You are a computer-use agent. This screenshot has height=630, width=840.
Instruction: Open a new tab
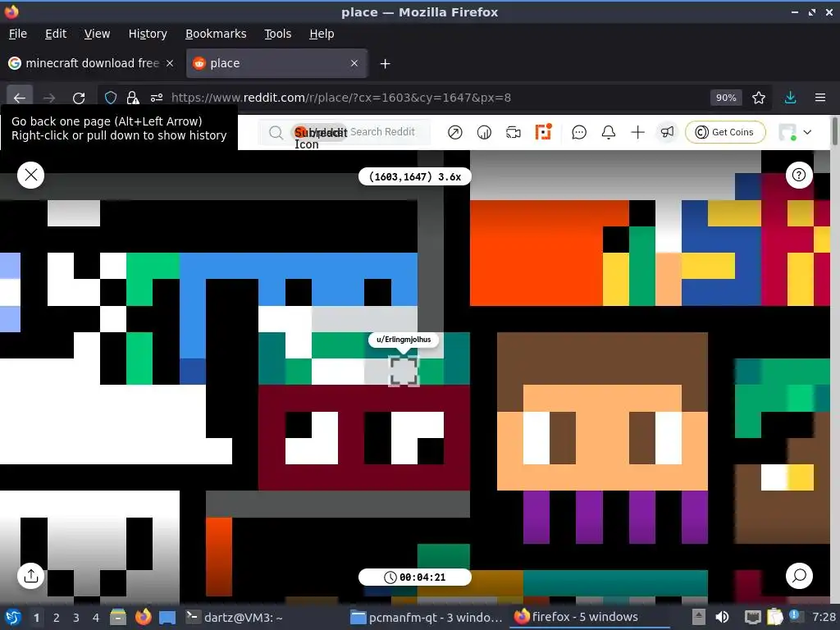385,64
